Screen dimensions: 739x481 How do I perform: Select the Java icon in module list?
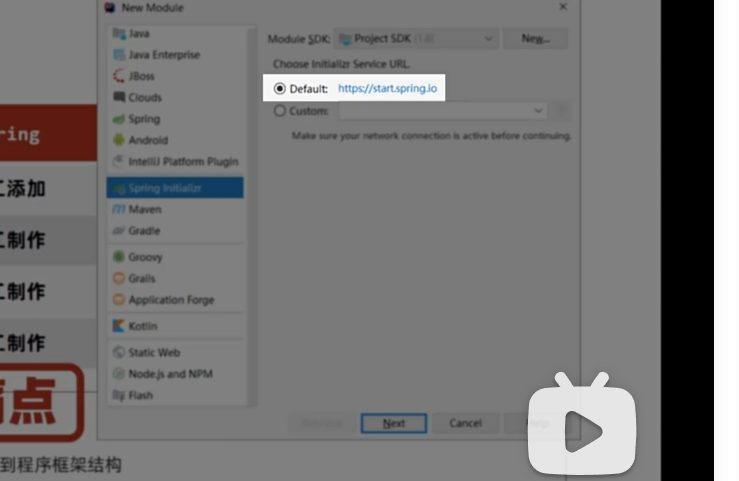click(x=119, y=33)
